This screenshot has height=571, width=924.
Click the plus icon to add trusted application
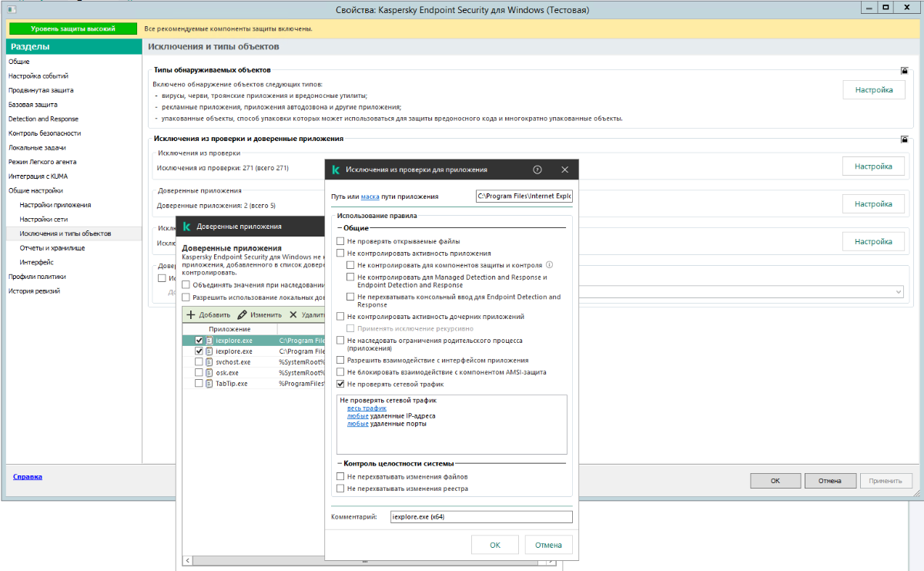tap(191, 314)
